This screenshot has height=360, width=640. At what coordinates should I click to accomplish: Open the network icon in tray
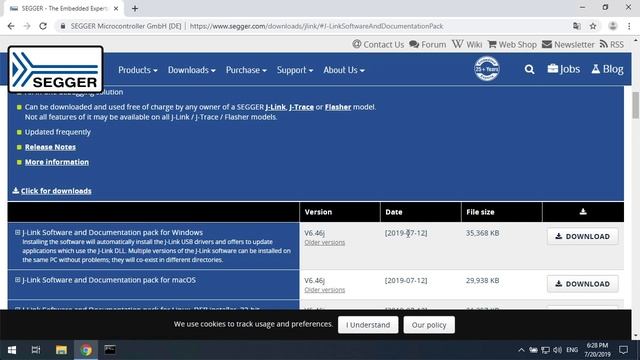(545, 350)
